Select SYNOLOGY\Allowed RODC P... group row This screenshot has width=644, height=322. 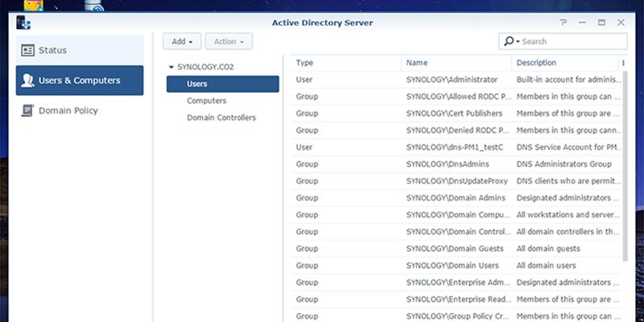pos(456,97)
